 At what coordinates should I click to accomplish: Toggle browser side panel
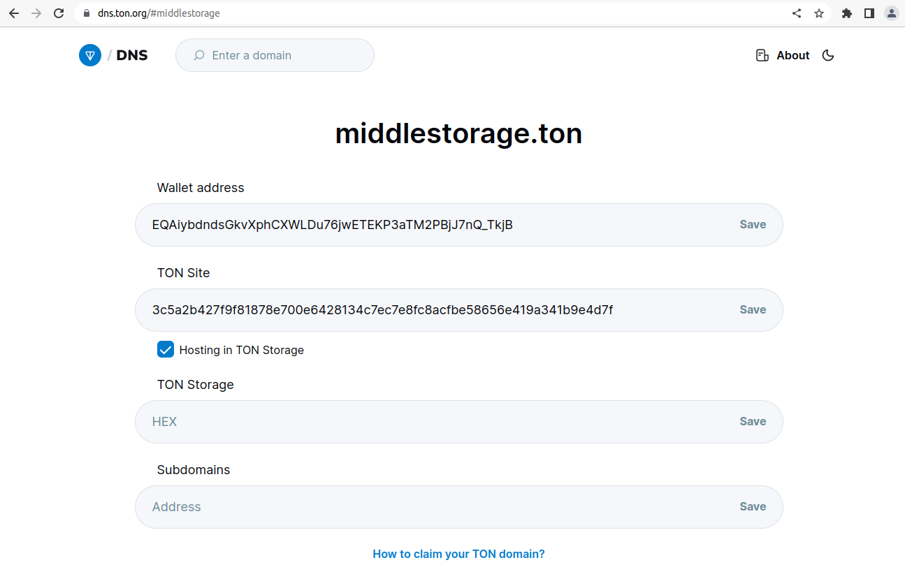coord(869,13)
